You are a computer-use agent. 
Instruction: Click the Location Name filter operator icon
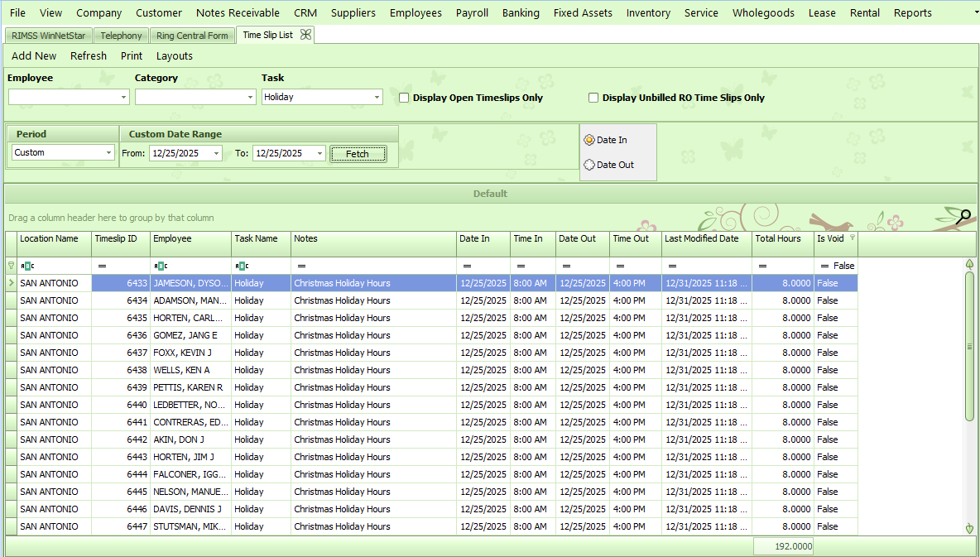tap(26, 266)
